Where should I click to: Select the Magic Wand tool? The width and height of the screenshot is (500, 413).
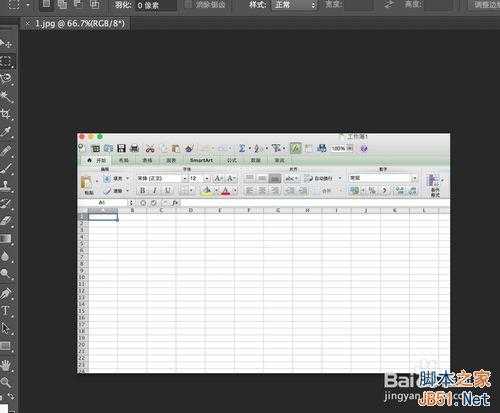click(x=6, y=97)
